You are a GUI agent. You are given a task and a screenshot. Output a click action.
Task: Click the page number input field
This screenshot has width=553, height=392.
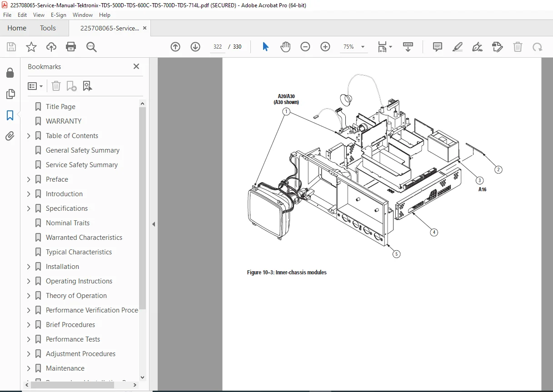pyautogui.click(x=218, y=47)
